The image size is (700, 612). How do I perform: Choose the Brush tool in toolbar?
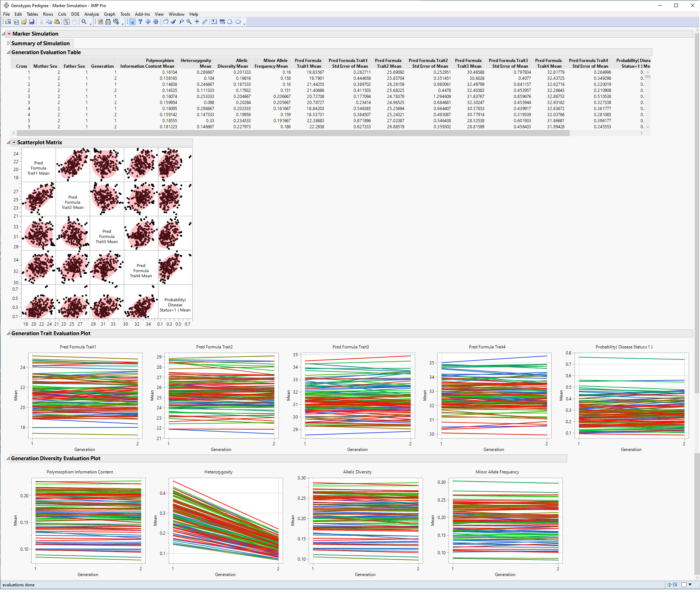pyautogui.click(x=173, y=22)
